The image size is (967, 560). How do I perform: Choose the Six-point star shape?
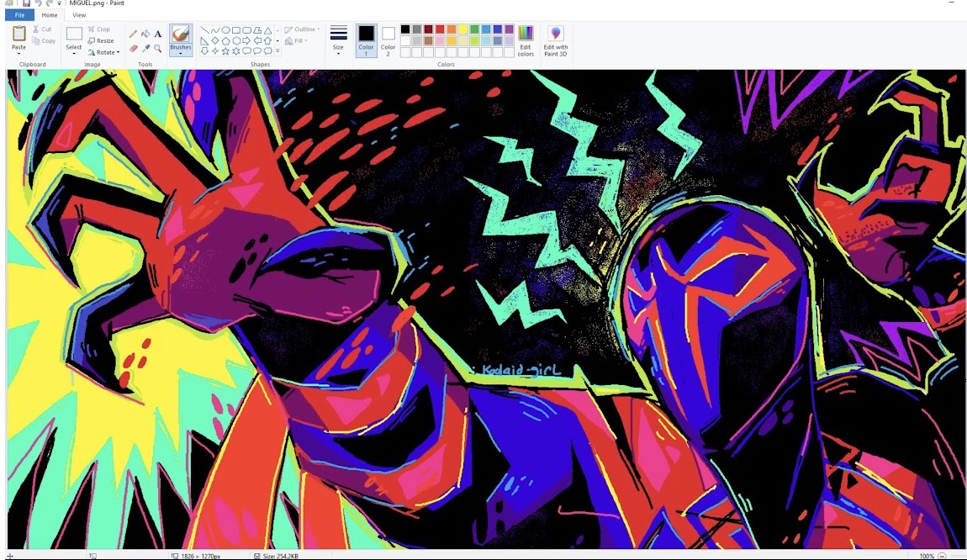click(236, 51)
